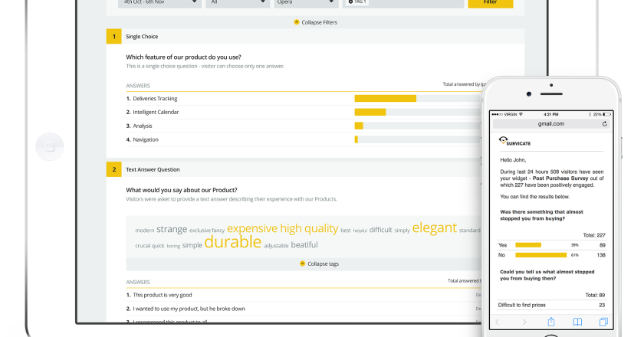The width and height of the screenshot is (644, 337).
Task: Click the 'simply' tag in word cloud
Action: [402, 231]
